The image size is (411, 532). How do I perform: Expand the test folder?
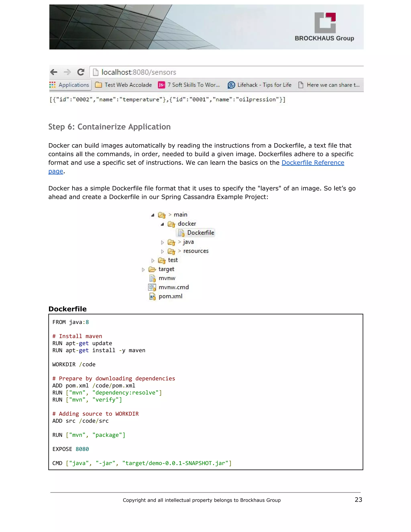click(x=153, y=261)
